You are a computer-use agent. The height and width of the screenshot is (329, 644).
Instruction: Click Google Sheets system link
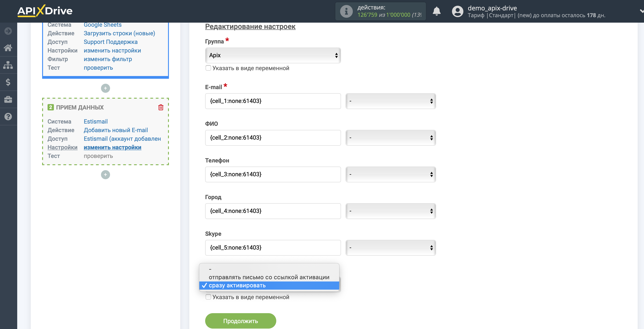click(103, 25)
